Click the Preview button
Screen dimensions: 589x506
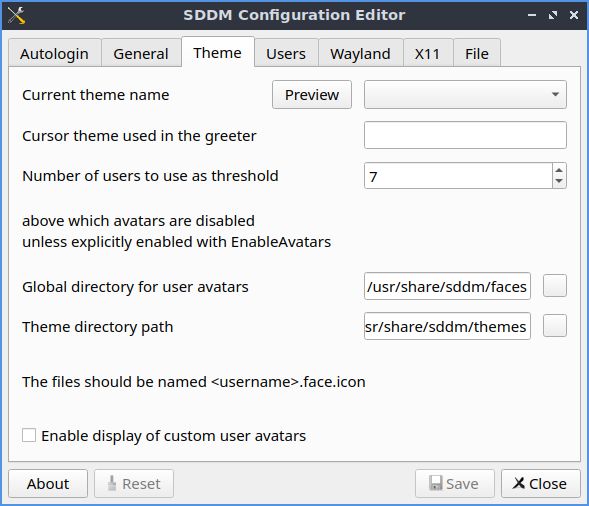312,95
